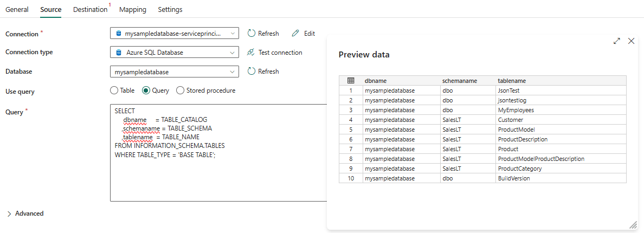Open the Connection type dropdown
Image resolution: width=644 pixels, height=233 pixels.
pos(174,53)
